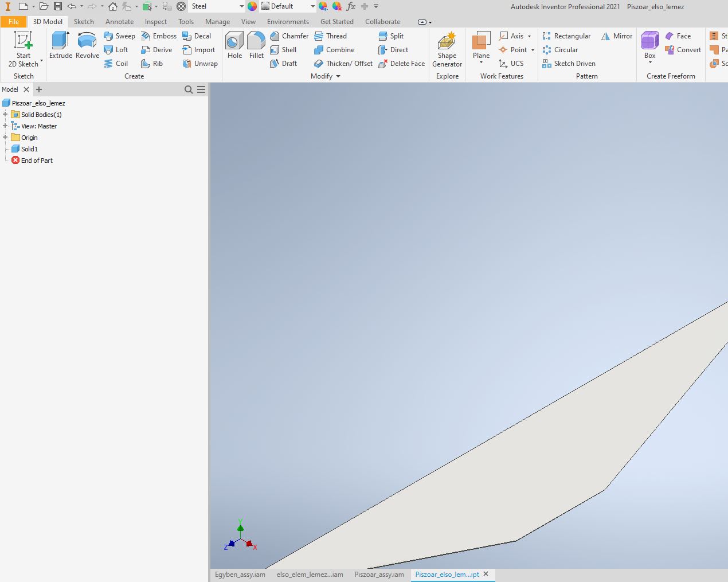Click the Open folder icon
This screenshot has width=728, height=582.
(44, 6)
